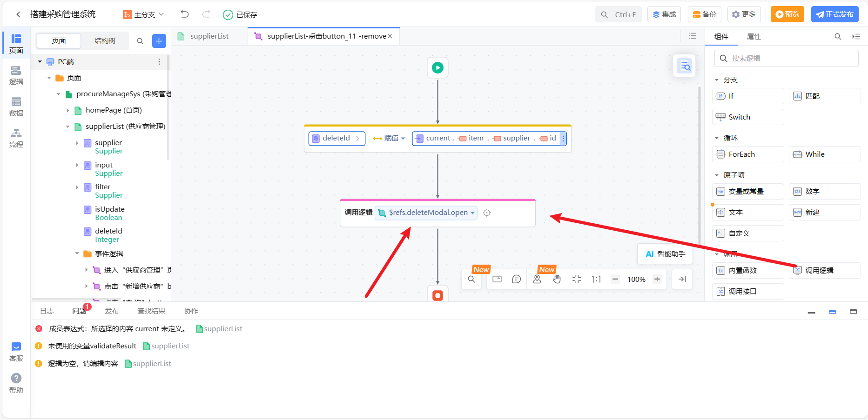The image size is (868, 420).
Task: Select the 调用接口 component
Action: pyautogui.click(x=748, y=292)
